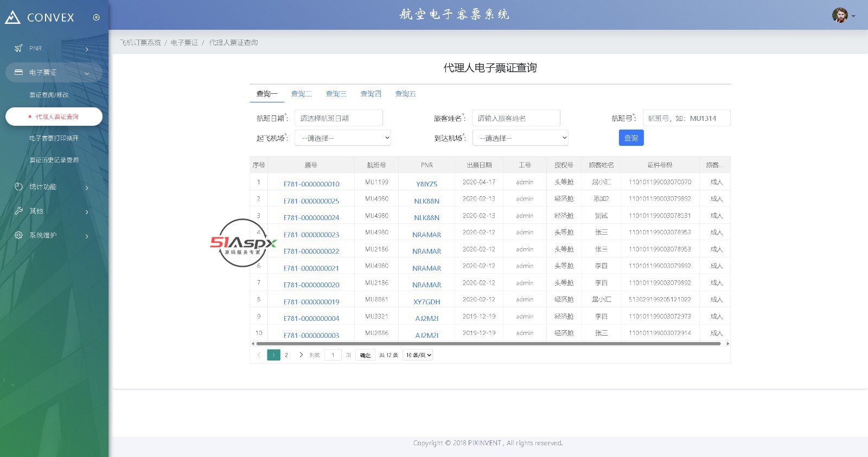Viewport: 868px width, 457px height.
Task: Switch to the 查询四 tab
Action: click(371, 94)
